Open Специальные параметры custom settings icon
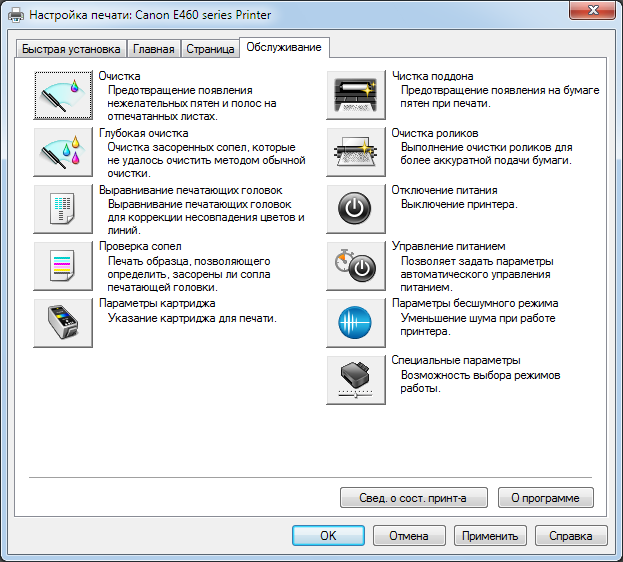The height and width of the screenshot is (562, 623). coord(356,380)
